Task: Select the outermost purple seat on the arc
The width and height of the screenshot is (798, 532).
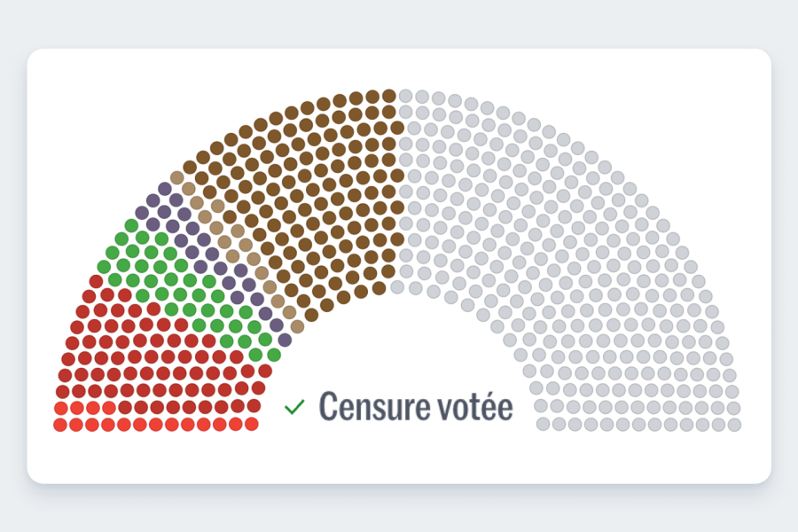Action: click(x=164, y=189)
